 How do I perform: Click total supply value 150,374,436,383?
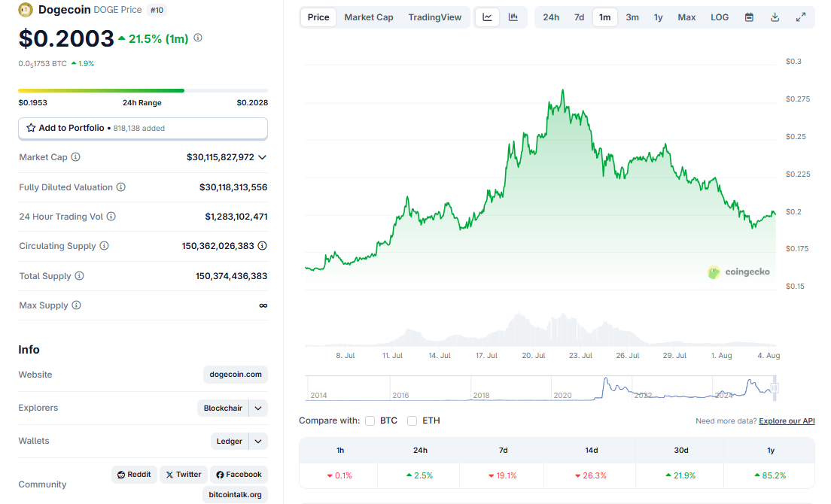231,276
